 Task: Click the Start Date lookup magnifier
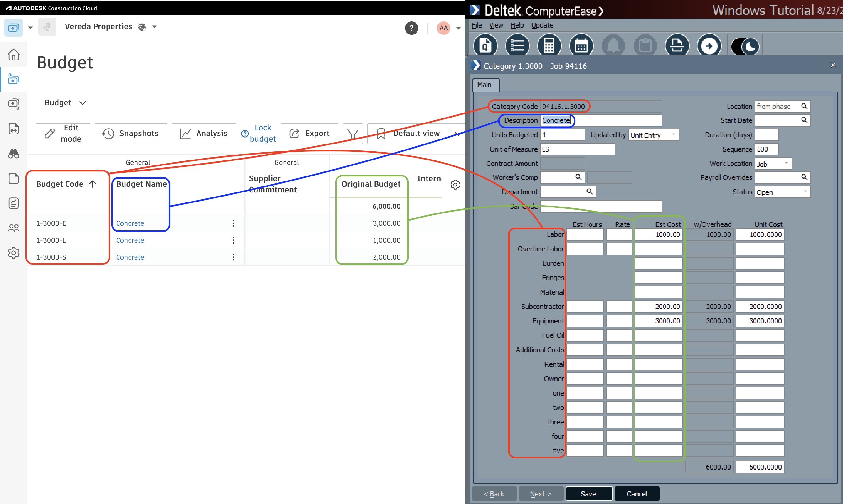(804, 120)
